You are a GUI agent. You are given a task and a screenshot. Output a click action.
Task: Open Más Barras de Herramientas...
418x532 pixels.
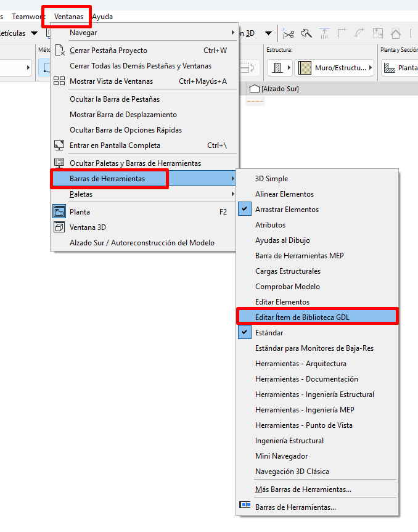click(x=317, y=489)
